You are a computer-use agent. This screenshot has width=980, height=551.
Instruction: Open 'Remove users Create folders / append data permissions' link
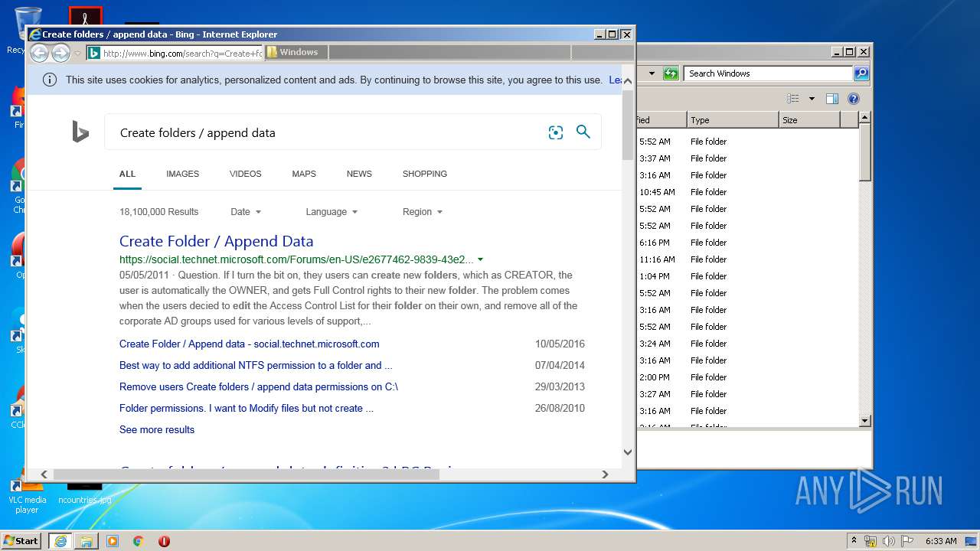click(x=259, y=386)
